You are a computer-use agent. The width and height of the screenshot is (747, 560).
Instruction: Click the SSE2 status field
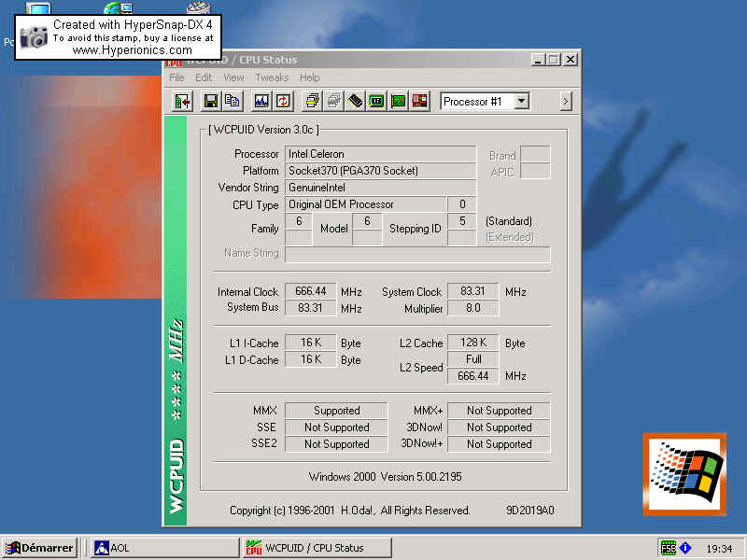(336, 444)
